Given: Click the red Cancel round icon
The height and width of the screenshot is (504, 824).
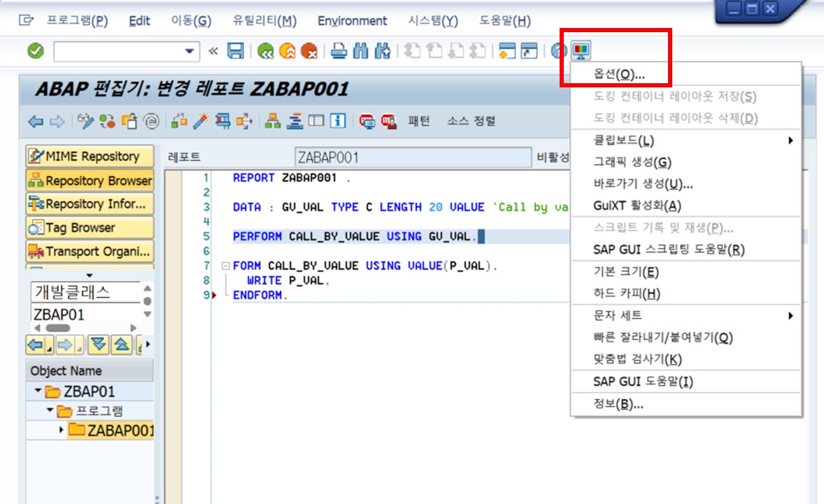Looking at the screenshot, I should click(310, 51).
